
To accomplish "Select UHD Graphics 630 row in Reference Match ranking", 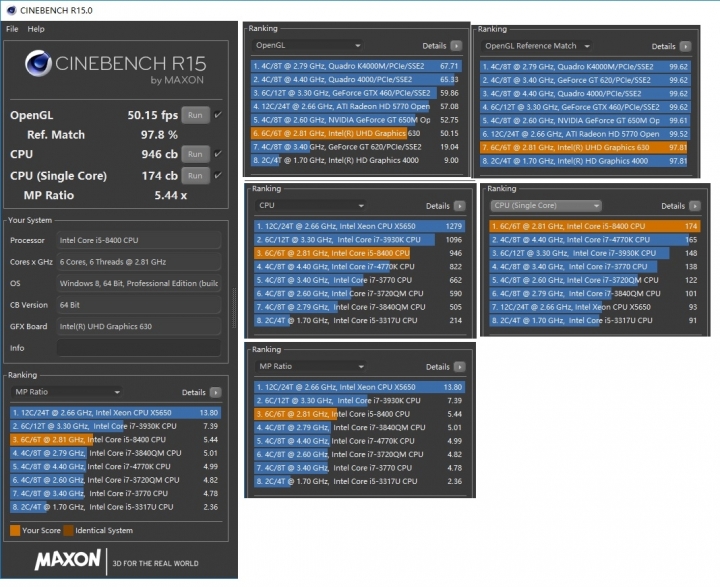I will [x=585, y=147].
